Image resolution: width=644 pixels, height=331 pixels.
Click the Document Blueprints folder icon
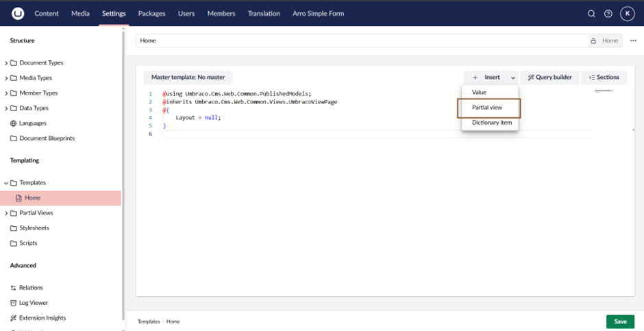pos(14,138)
